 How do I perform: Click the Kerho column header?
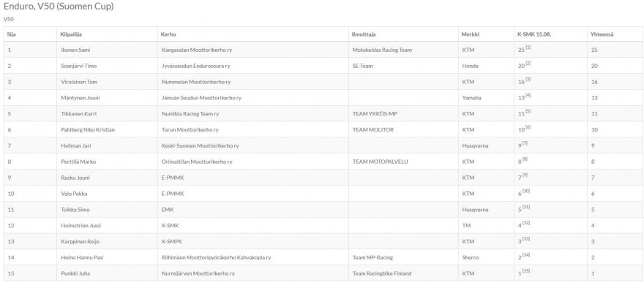pos(168,34)
